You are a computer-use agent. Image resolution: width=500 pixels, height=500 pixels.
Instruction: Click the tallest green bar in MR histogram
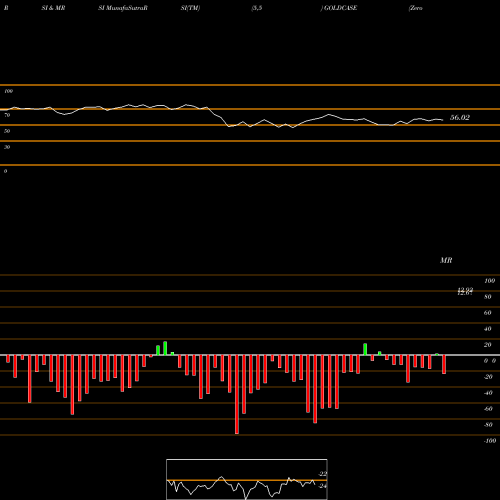pos(165,348)
